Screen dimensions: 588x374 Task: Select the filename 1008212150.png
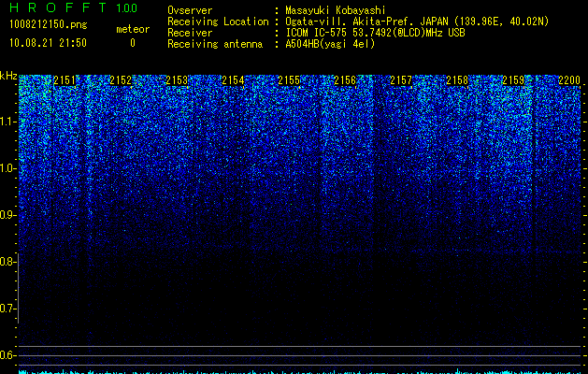tap(49, 25)
